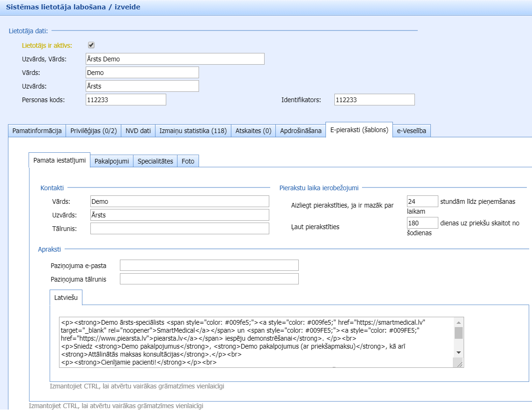Click the Tālrunis field under Kontakti
Screen dimensions: 532x410
(179, 229)
